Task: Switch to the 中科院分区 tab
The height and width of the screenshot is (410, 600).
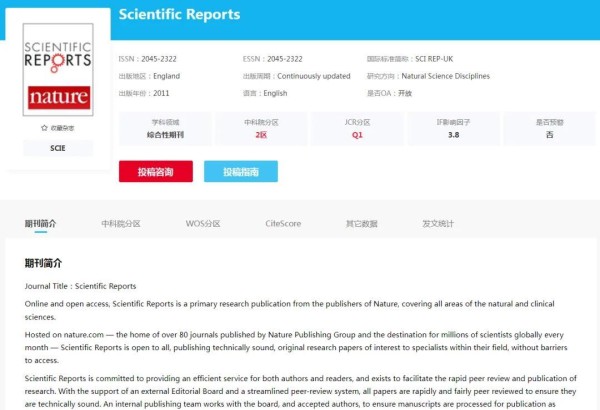Action: click(121, 224)
